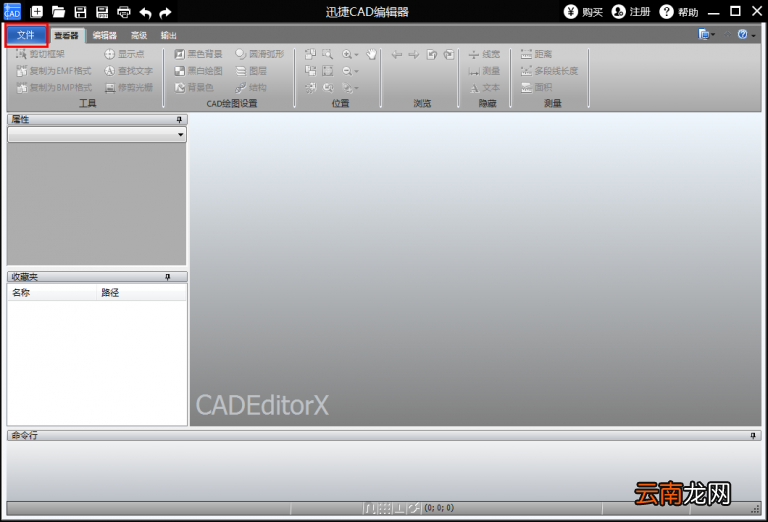Click 复制为EMF格式

[54, 71]
